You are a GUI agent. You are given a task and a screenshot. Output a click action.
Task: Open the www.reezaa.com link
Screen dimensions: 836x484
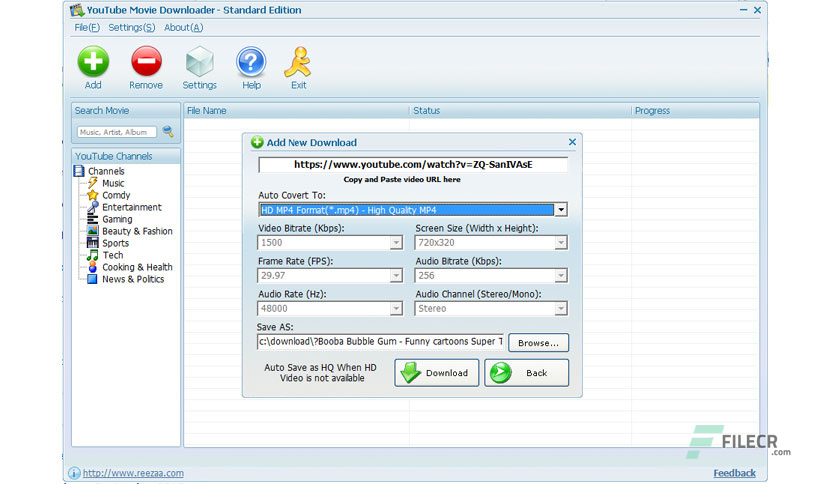pyautogui.click(x=133, y=473)
